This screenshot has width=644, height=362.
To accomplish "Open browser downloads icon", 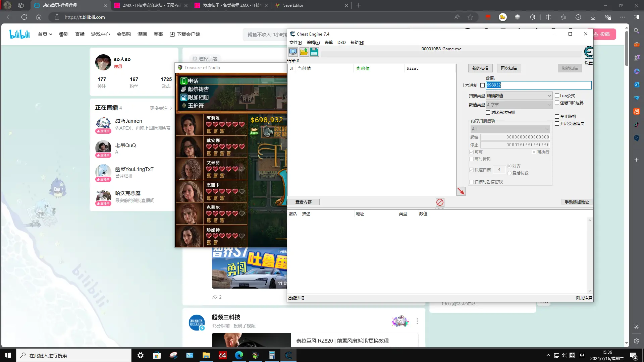I will 593,17.
